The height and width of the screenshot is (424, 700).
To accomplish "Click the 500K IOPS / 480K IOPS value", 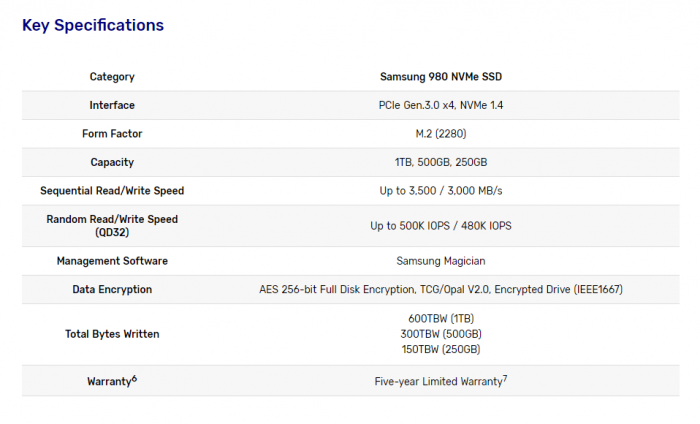I will coord(440,226).
